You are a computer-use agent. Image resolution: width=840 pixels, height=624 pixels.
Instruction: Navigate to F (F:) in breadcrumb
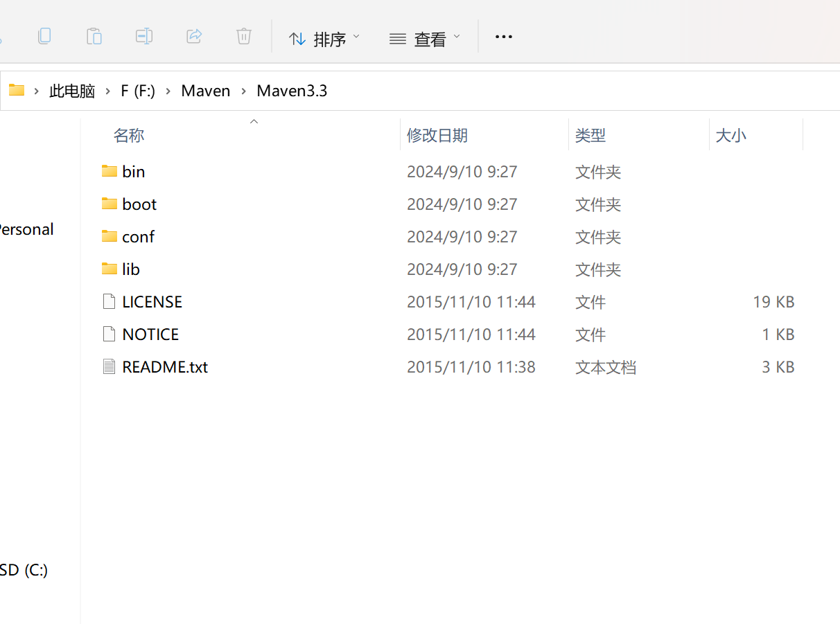tap(138, 91)
